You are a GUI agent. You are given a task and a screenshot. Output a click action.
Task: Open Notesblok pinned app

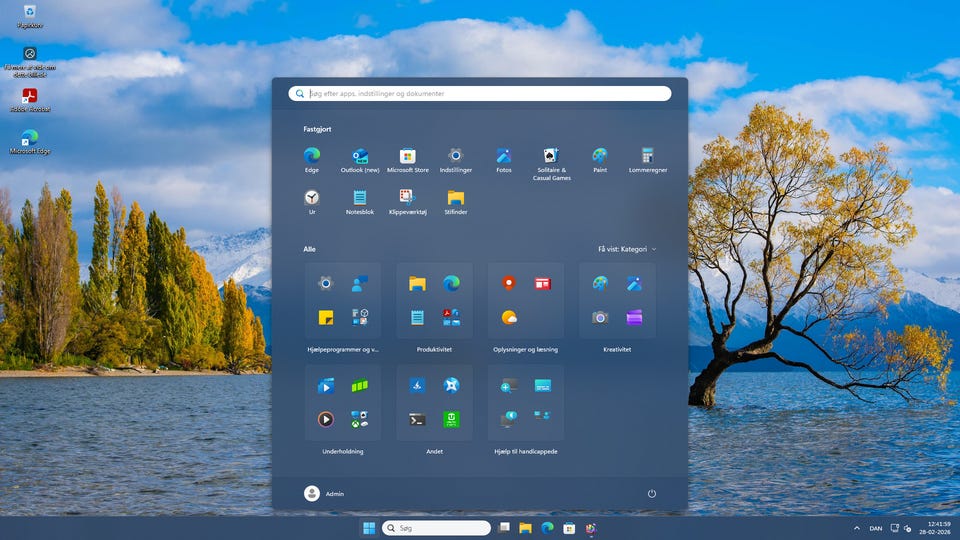pos(360,202)
